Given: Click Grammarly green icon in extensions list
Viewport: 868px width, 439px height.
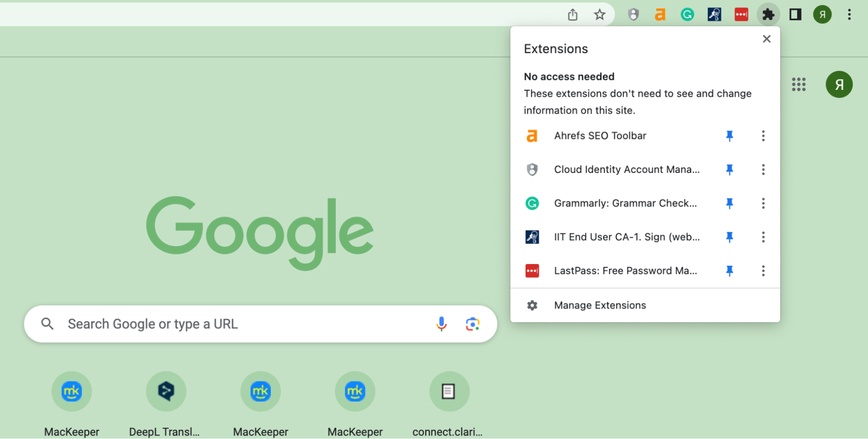Looking at the screenshot, I should (532, 203).
